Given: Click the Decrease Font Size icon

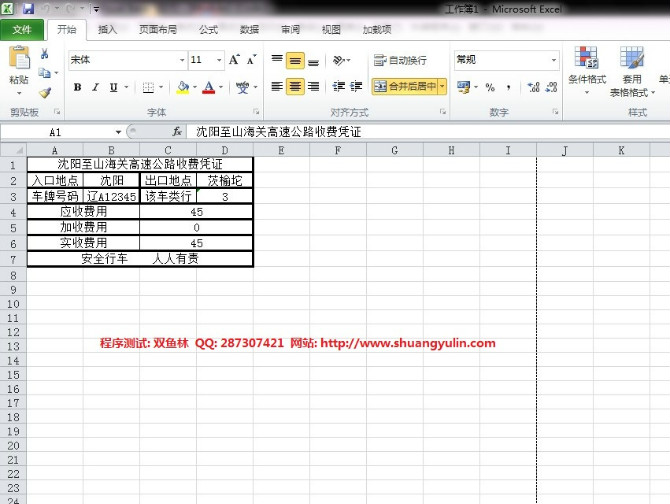Looking at the screenshot, I should coord(251,60).
